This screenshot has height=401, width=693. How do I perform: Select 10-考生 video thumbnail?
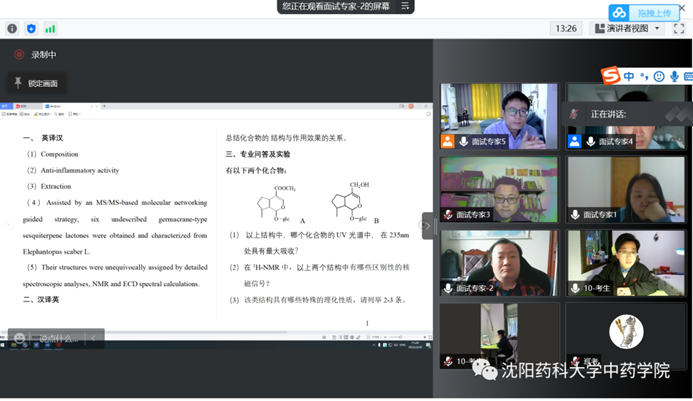point(626,263)
